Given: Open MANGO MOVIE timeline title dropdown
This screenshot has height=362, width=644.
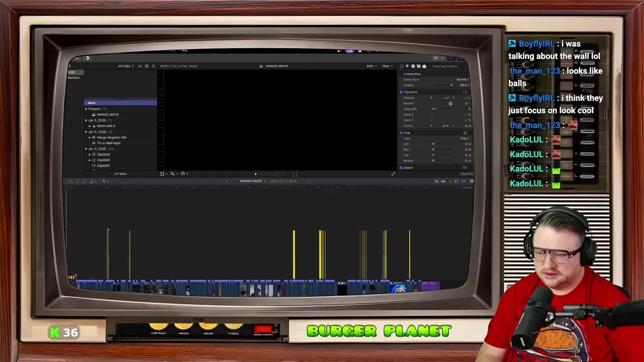Looking at the screenshot, I should (253, 181).
